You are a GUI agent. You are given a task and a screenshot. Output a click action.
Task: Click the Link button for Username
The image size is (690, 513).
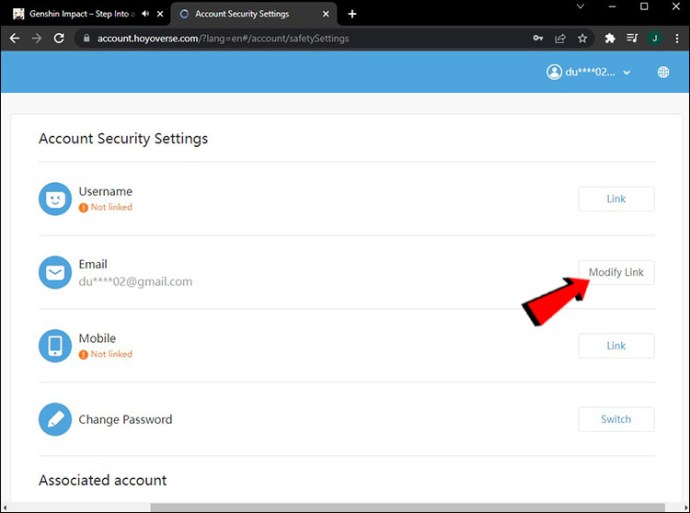tap(616, 199)
